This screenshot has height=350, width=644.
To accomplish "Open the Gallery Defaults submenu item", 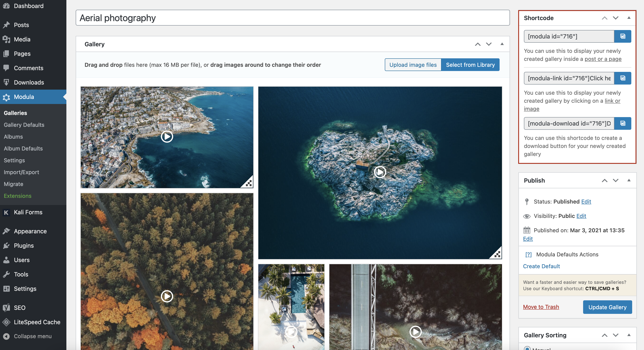I will 24,125.
